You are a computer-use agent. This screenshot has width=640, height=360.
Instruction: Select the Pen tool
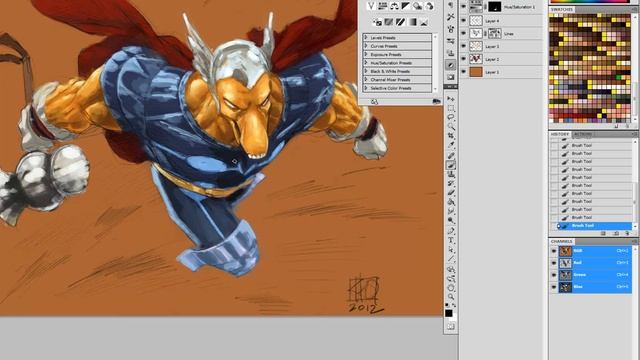(x=451, y=231)
